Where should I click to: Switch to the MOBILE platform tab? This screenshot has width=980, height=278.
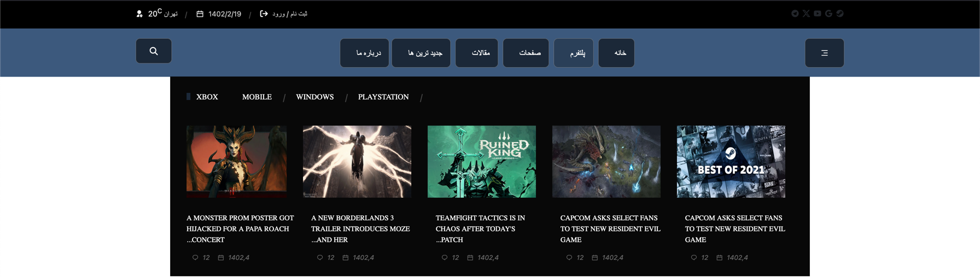click(257, 97)
